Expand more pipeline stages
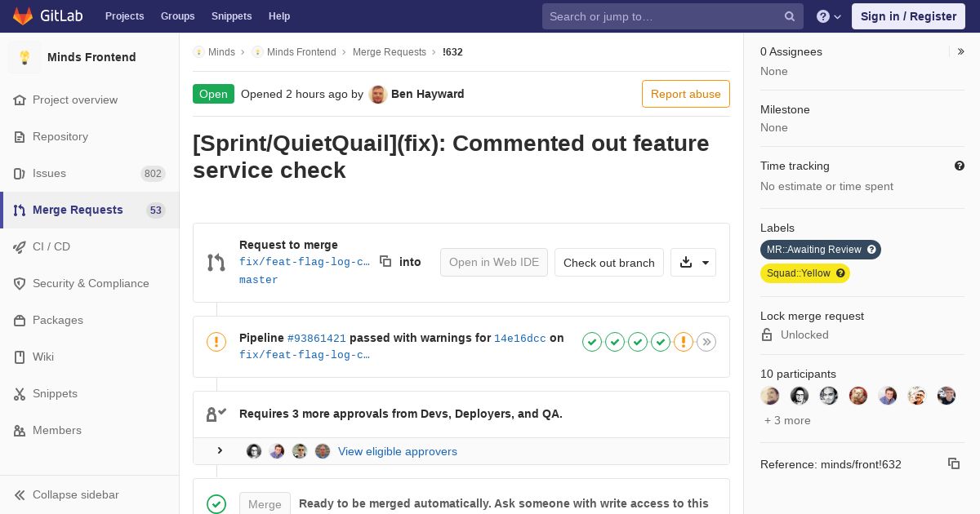The image size is (980, 514). click(706, 342)
